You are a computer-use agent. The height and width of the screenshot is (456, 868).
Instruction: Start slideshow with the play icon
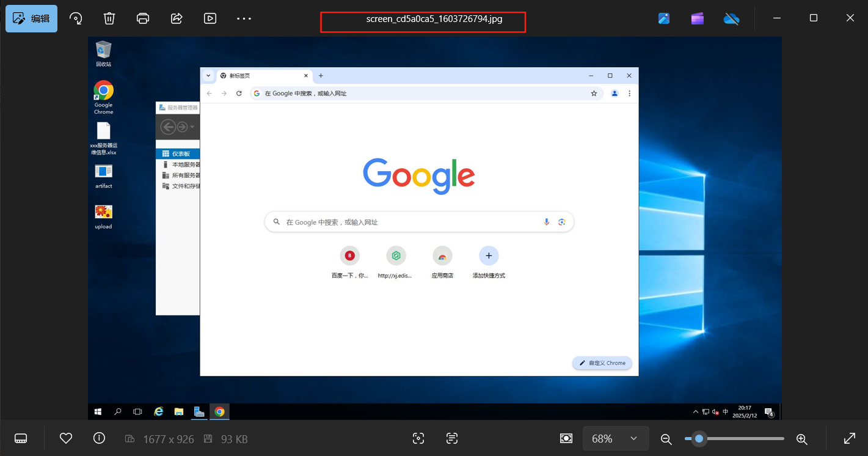(x=210, y=18)
